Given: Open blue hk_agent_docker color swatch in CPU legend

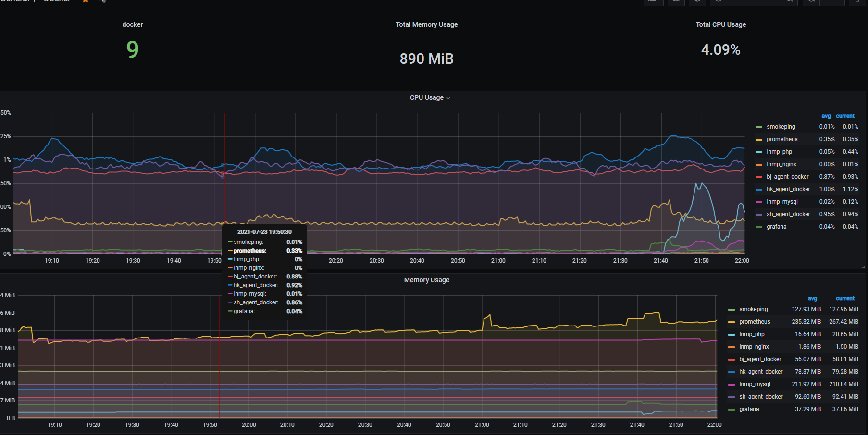Looking at the screenshot, I should 758,190.
